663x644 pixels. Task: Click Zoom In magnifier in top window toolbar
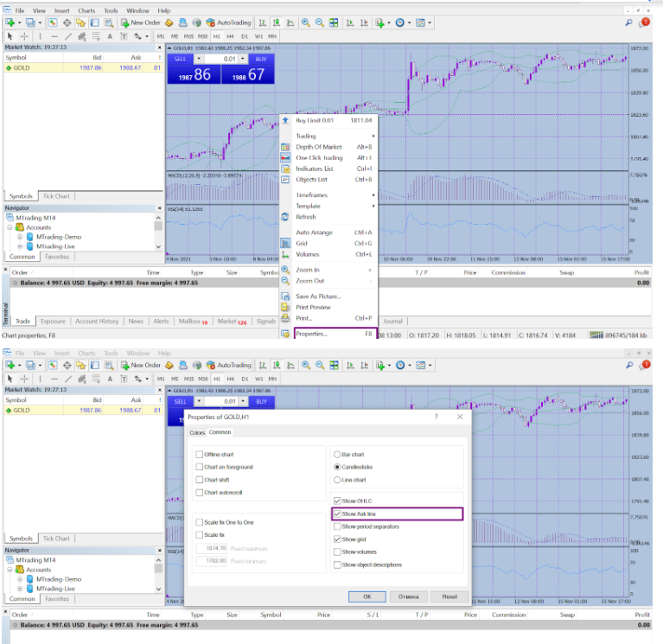[x=305, y=22]
